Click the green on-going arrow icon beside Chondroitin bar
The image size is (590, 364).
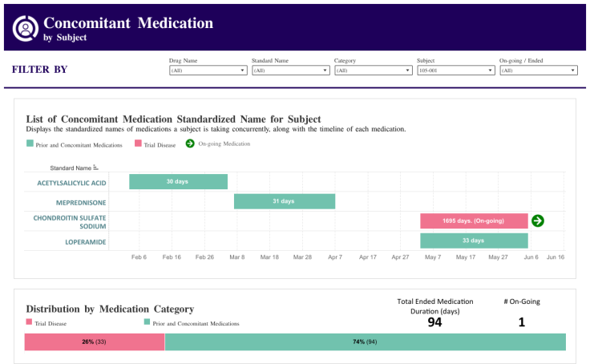pyautogui.click(x=538, y=220)
